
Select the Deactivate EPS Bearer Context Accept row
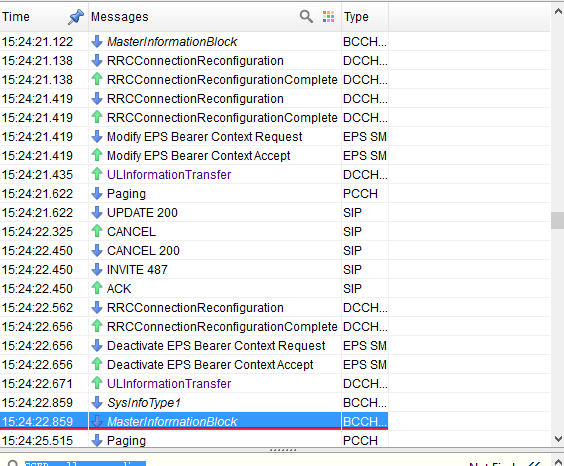[194, 365]
